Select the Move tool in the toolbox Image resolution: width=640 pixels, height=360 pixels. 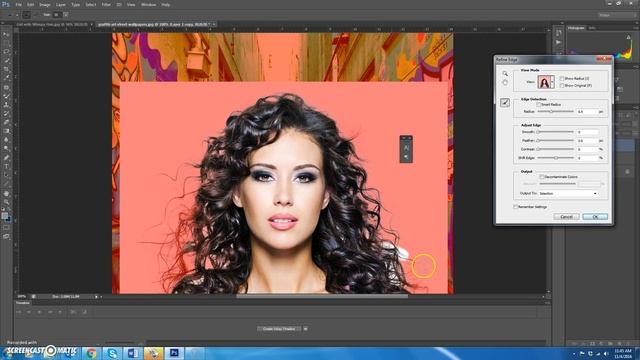tap(6, 35)
